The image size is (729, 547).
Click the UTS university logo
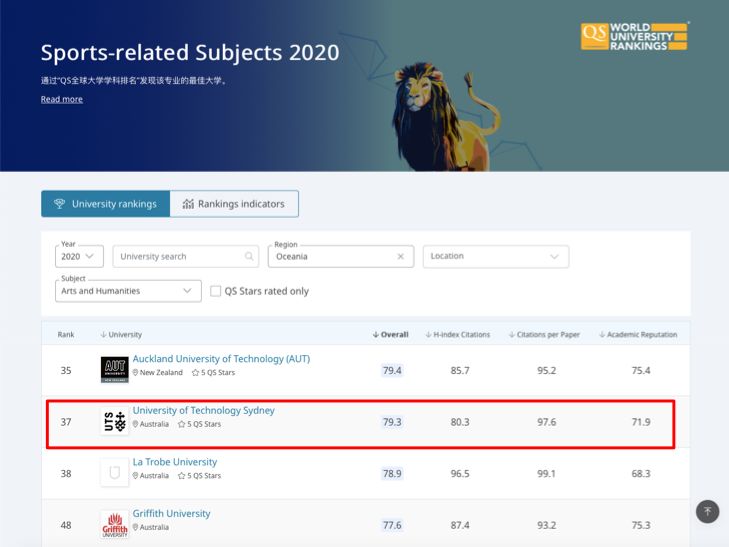point(114,422)
